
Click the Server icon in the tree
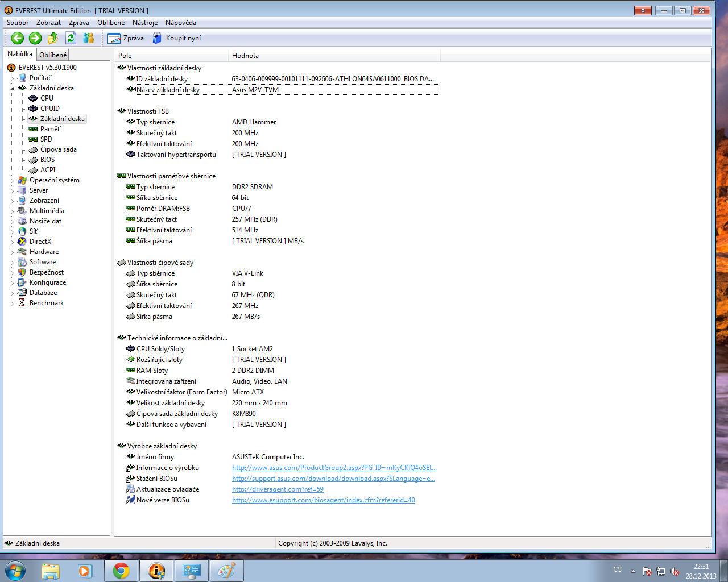(22, 190)
